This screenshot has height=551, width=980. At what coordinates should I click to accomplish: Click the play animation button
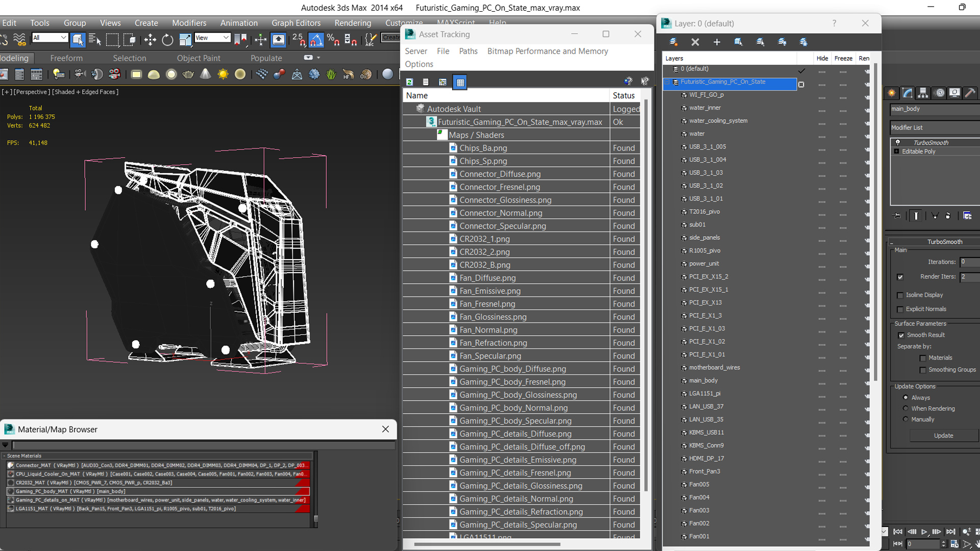coord(924,532)
